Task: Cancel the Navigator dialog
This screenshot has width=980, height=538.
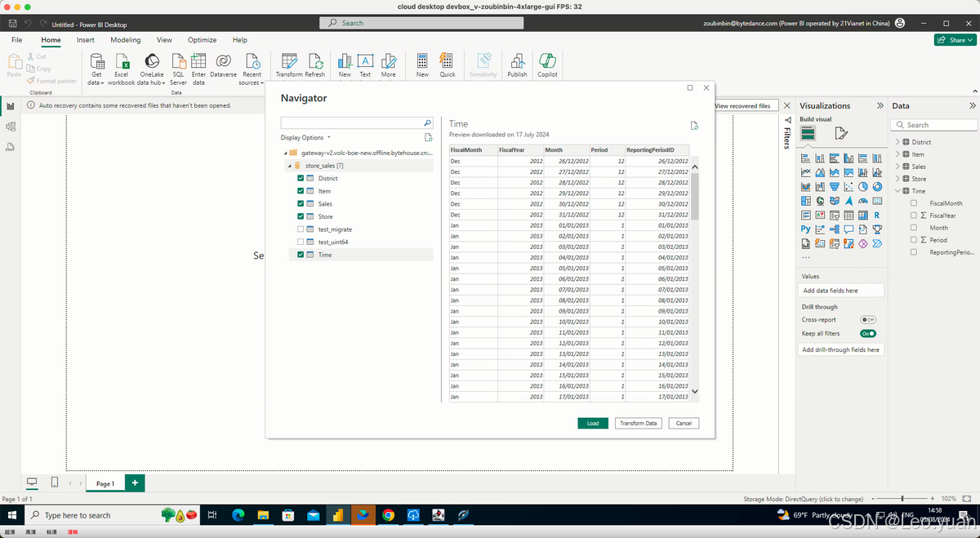Action: click(x=684, y=423)
